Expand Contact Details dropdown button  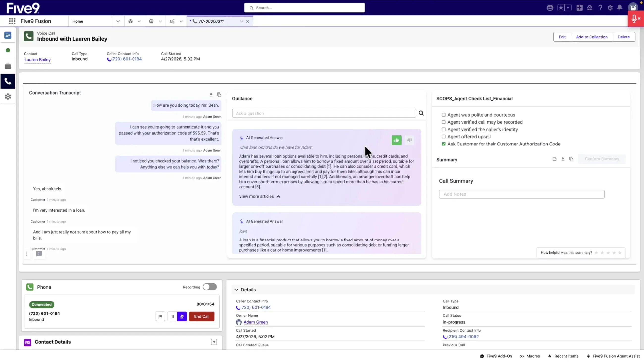click(214, 342)
